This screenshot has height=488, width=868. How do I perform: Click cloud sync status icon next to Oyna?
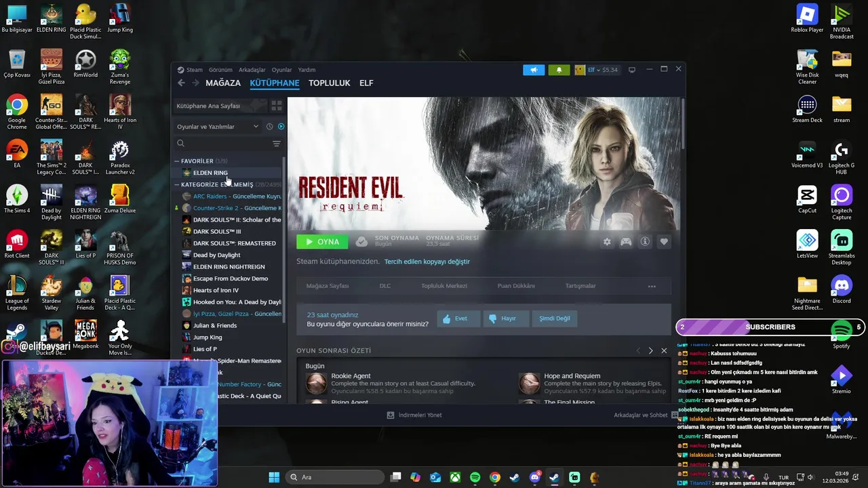361,242
